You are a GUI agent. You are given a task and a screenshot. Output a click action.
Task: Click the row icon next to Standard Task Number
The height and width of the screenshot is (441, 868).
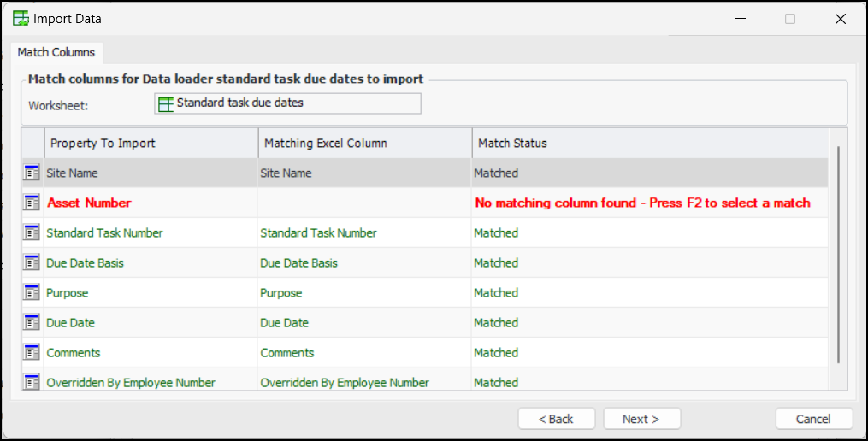pos(32,232)
